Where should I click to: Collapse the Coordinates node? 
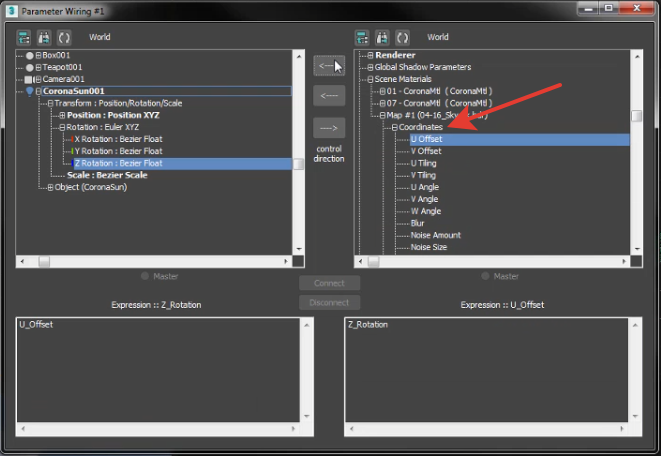pyautogui.click(x=395, y=127)
